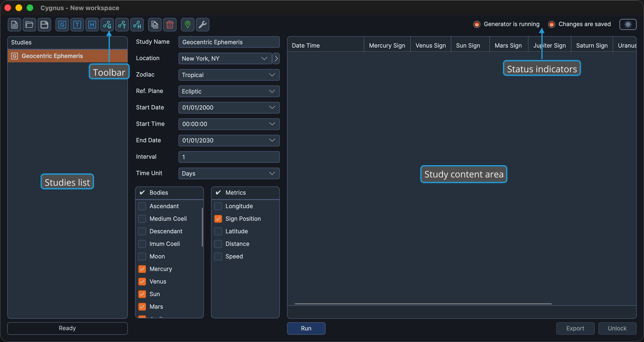
Task: Save the workspace using the floppy disk icon
Action: pos(44,25)
